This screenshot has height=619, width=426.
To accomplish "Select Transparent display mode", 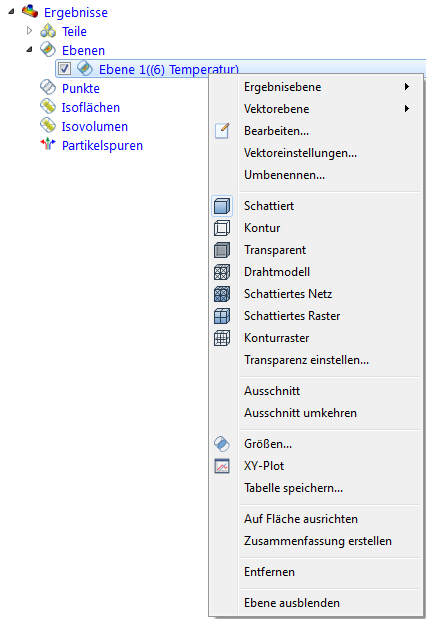I will coord(316,250).
